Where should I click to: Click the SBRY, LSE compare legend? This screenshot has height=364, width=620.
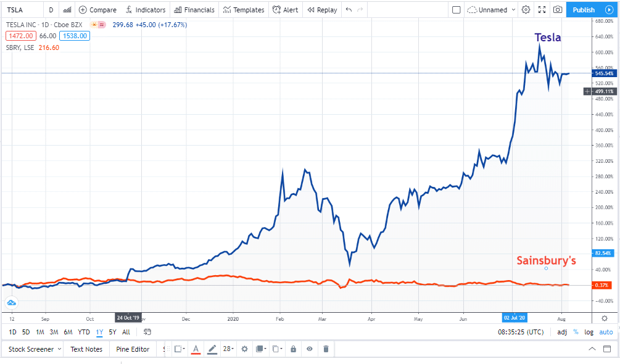20,48
